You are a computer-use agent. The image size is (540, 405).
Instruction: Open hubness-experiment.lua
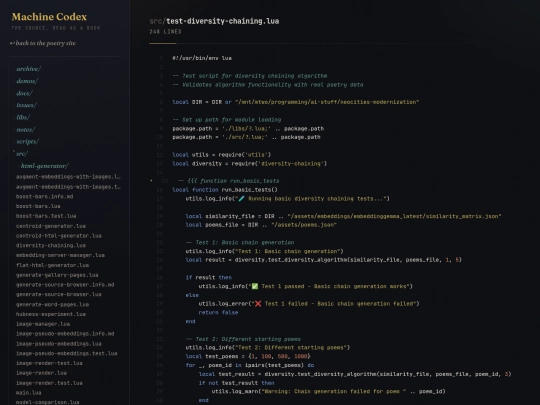click(51, 314)
